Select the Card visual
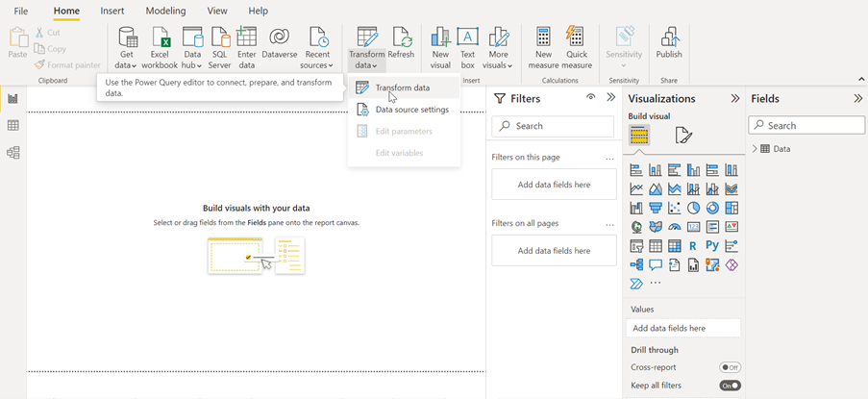The image size is (868, 399). point(693,227)
